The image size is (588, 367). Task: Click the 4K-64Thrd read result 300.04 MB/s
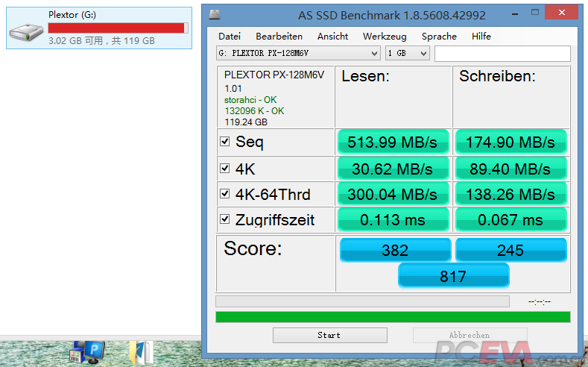pos(393,195)
